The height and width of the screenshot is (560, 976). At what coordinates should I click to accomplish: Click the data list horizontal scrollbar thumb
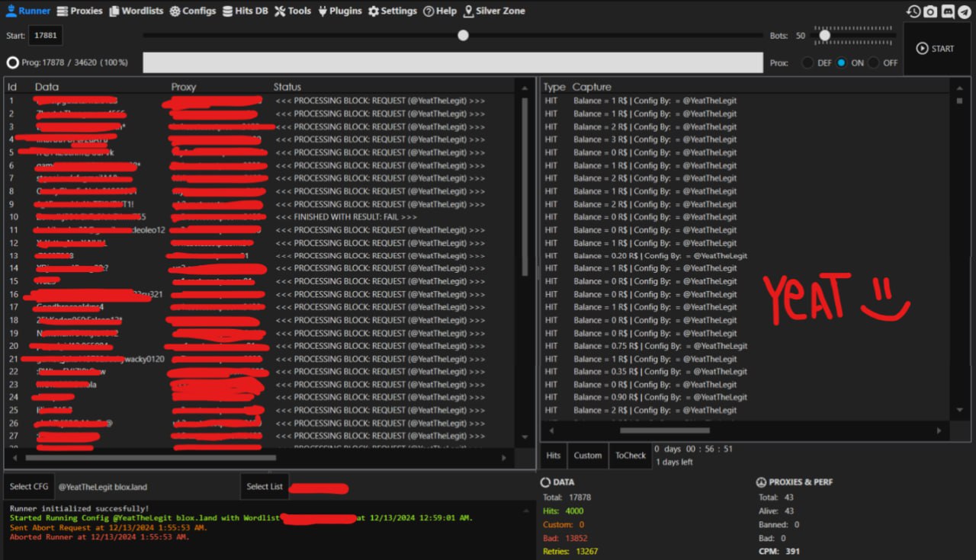(151, 458)
